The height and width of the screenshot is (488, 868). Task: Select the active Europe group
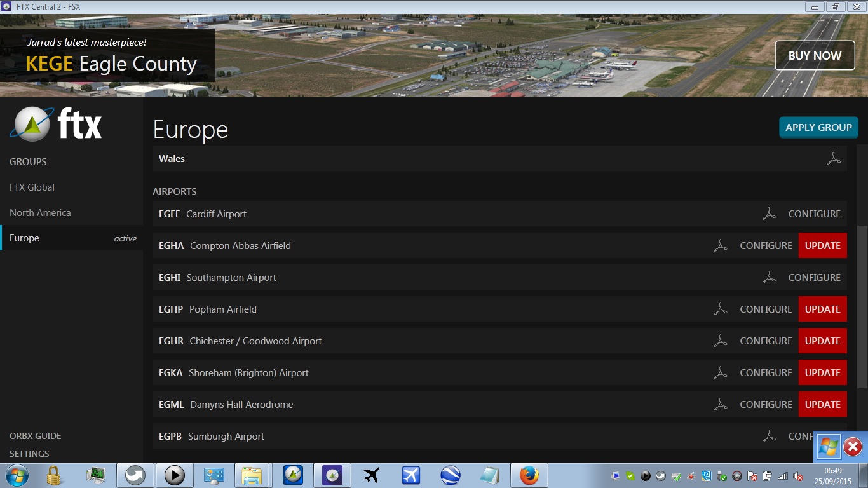(72, 238)
